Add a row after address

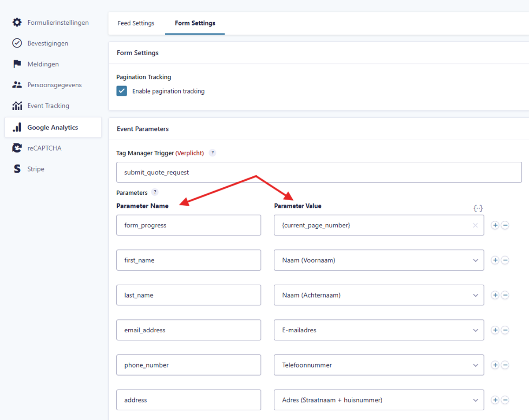coord(495,400)
